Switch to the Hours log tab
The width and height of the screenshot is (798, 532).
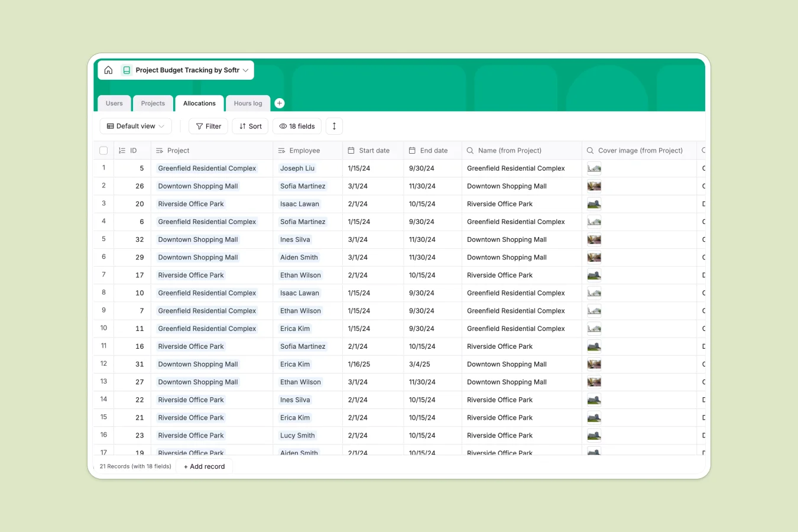tap(248, 103)
